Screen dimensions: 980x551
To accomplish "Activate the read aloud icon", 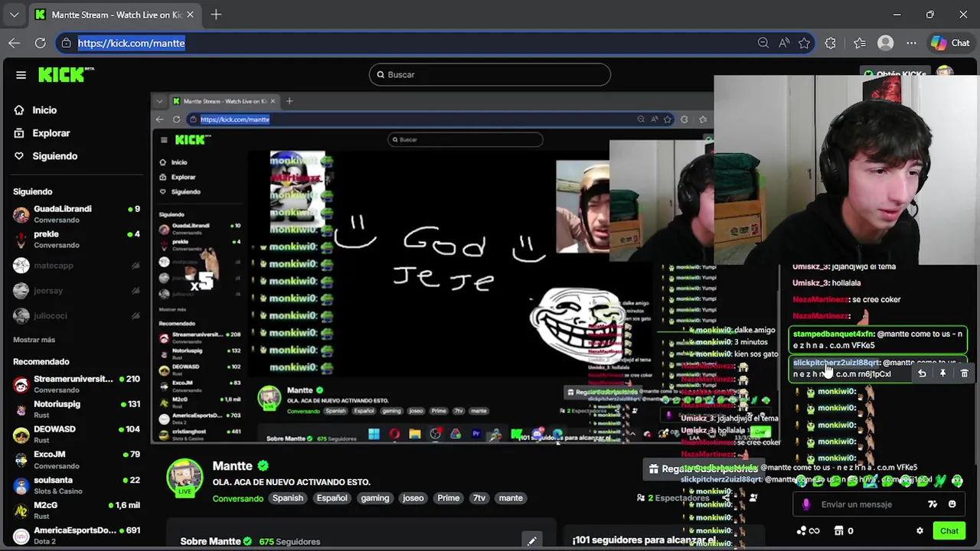I will point(784,43).
